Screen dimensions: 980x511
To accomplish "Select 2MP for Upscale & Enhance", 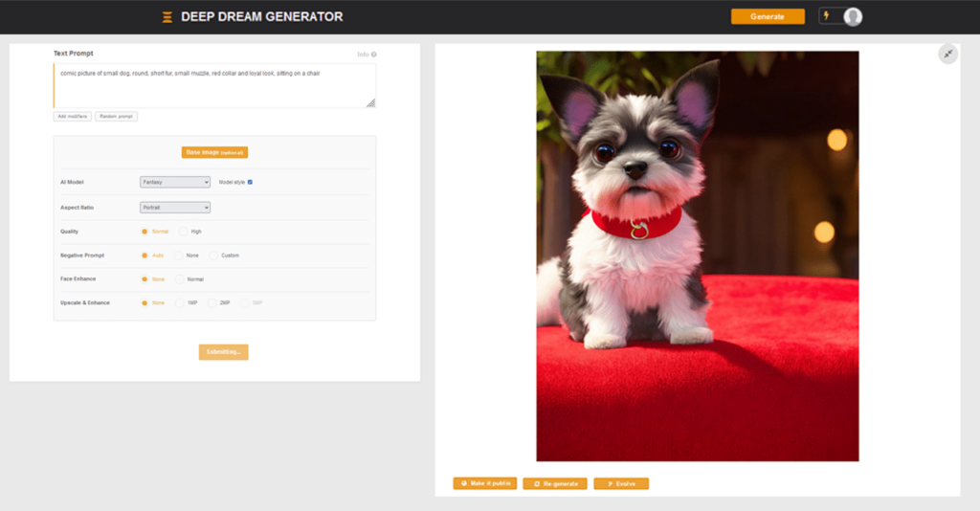I will (x=212, y=302).
